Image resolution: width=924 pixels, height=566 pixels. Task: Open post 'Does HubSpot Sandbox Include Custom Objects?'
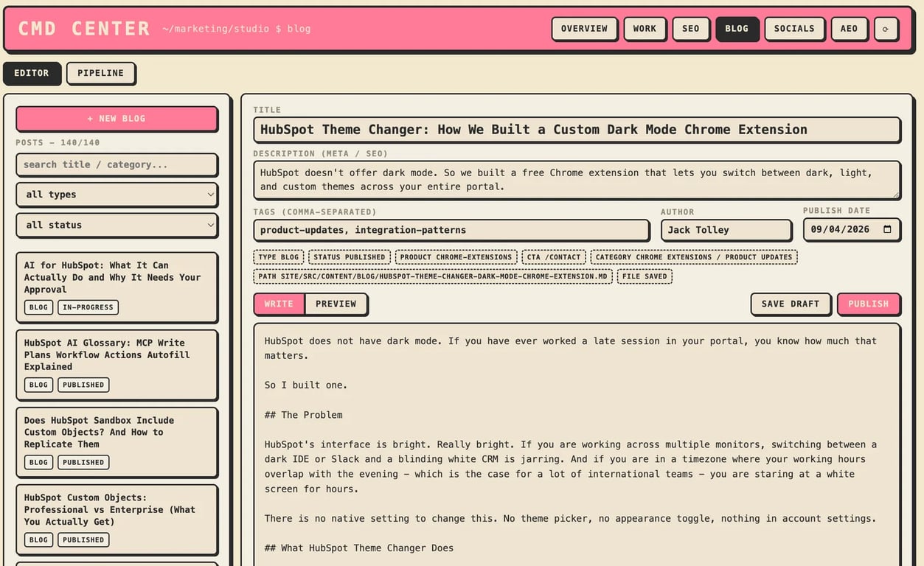[x=117, y=442]
